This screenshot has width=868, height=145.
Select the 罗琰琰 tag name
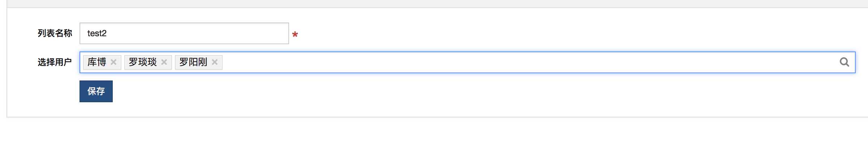pos(143,62)
